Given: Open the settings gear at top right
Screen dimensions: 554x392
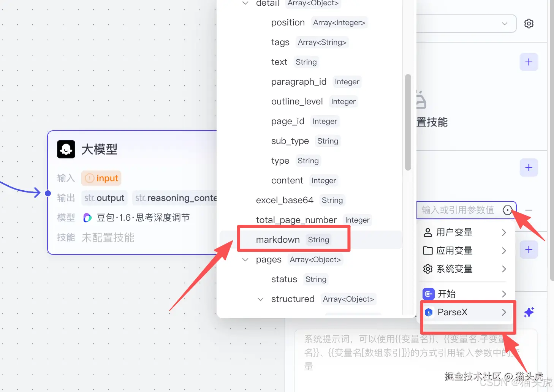Looking at the screenshot, I should 529,23.
